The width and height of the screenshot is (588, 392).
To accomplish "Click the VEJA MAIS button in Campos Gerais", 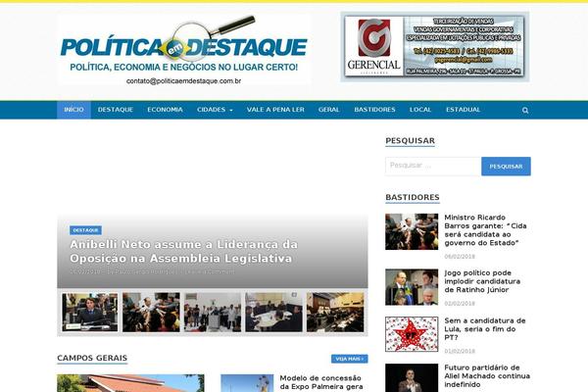I will [x=350, y=359].
